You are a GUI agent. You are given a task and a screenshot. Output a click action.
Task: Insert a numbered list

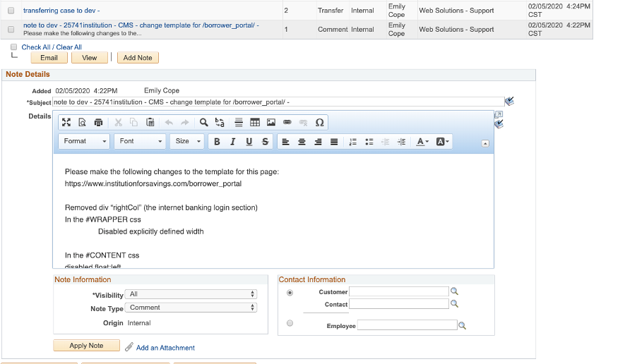[353, 142]
